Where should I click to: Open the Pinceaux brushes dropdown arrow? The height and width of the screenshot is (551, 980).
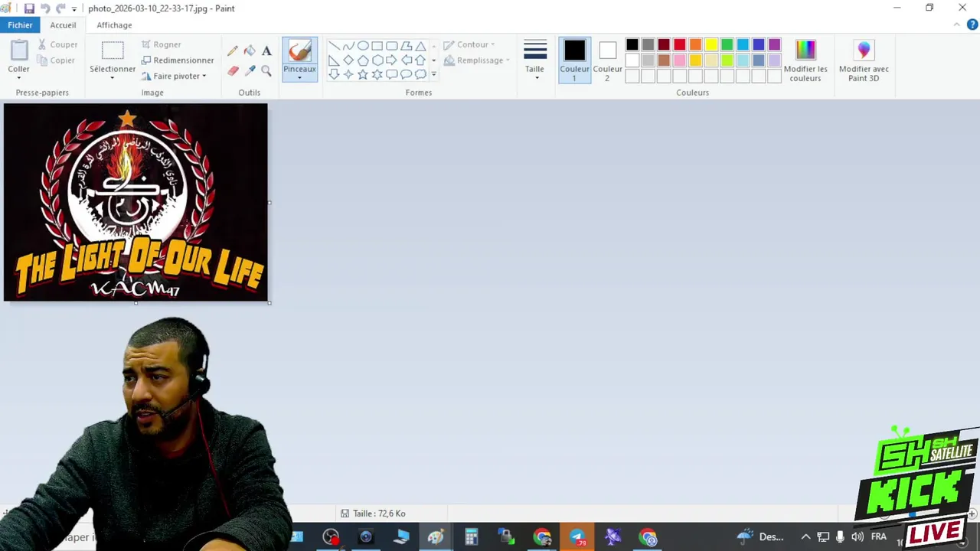click(299, 77)
